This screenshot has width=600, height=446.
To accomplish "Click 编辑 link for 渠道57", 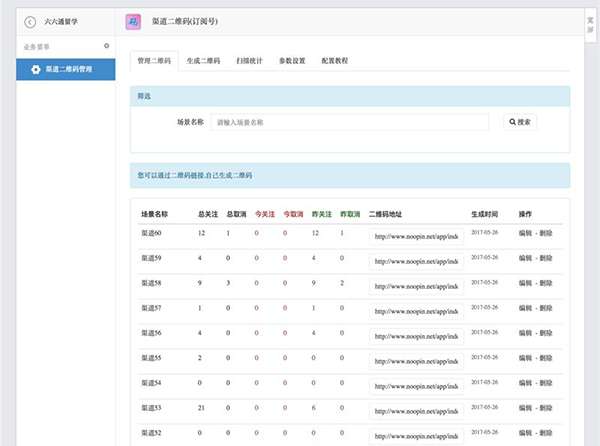I will (525, 308).
